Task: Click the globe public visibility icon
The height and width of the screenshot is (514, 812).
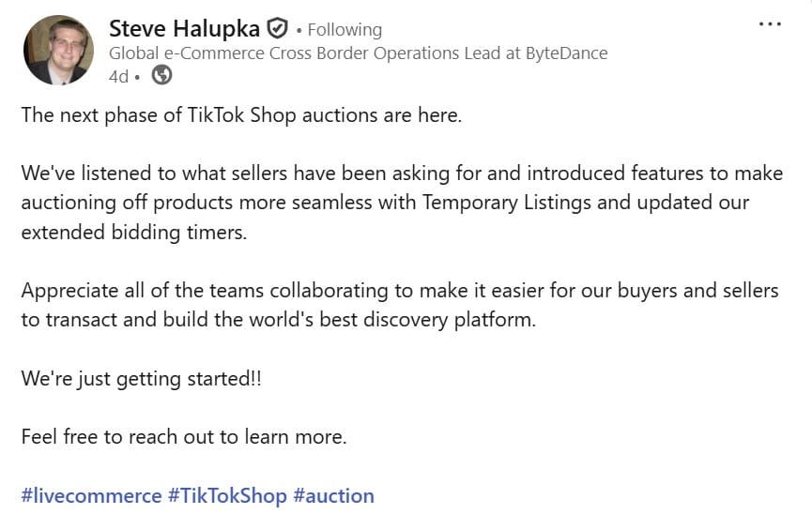Action: [x=162, y=76]
